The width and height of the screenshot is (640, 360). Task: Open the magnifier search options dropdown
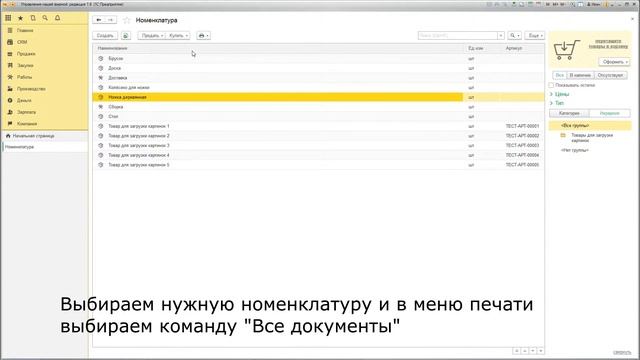pos(515,36)
